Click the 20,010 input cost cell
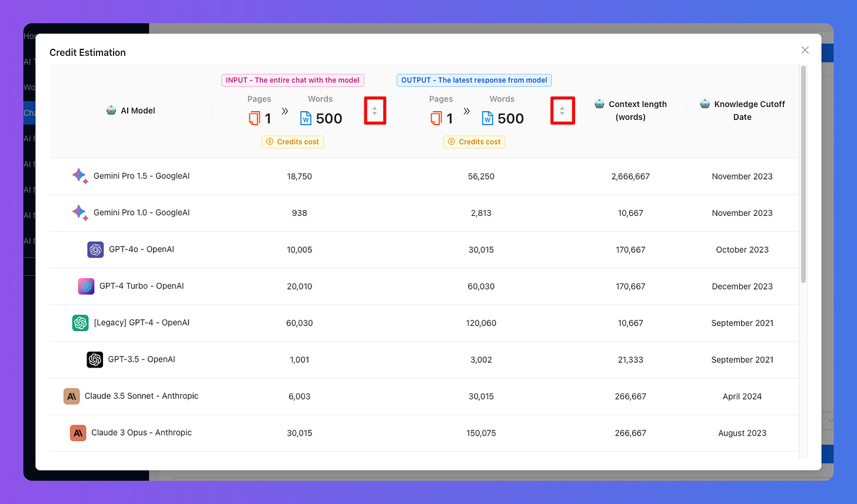Image resolution: width=857 pixels, height=504 pixels. [299, 286]
